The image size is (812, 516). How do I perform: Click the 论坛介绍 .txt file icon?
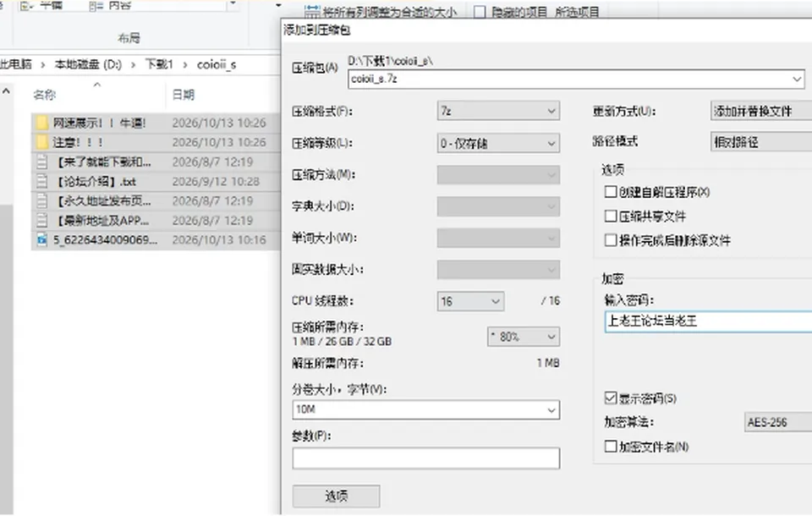coord(42,181)
